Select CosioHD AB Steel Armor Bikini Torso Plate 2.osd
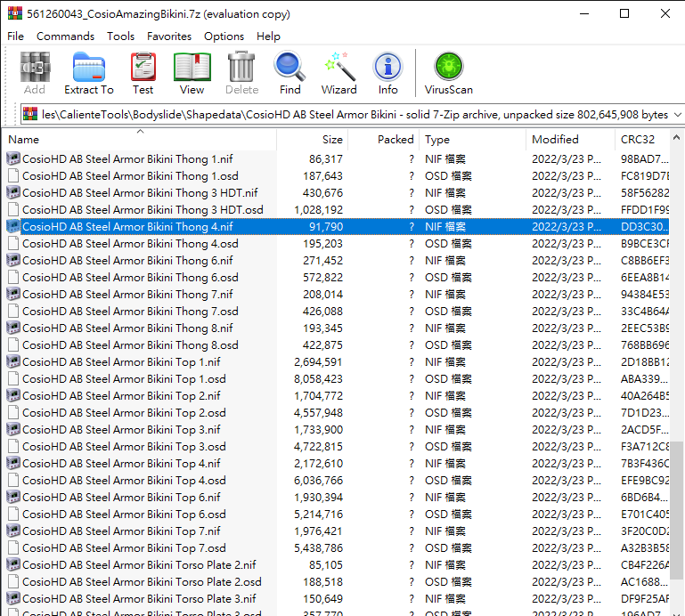Image resolution: width=685 pixels, height=616 pixels. [142, 581]
